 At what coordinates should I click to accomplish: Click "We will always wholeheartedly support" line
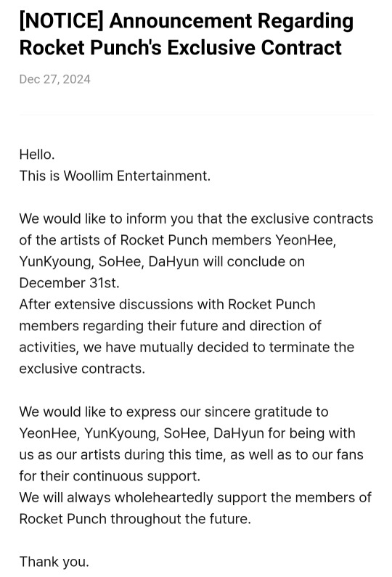point(195,497)
